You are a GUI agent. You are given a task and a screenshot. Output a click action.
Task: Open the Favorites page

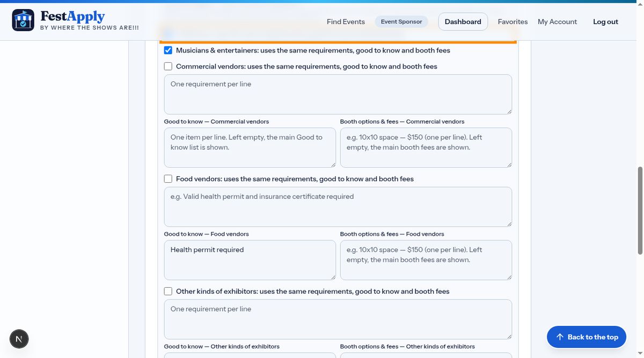(x=513, y=21)
